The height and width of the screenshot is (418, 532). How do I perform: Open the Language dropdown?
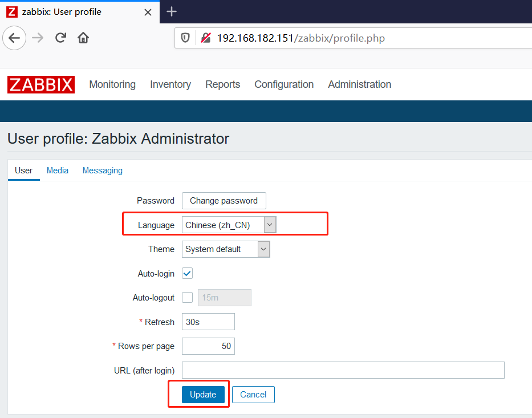coord(229,225)
